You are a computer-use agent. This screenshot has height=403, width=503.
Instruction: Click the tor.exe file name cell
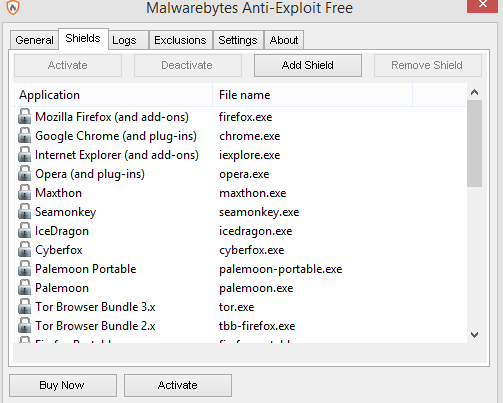pyautogui.click(x=237, y=307)
